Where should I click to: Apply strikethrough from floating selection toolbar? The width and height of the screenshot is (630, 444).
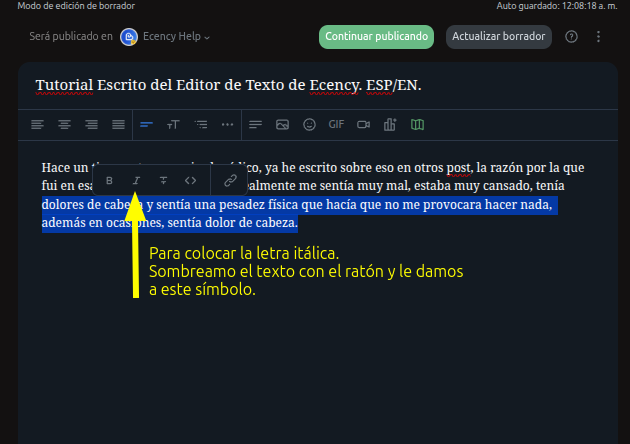tap(163, 180)
